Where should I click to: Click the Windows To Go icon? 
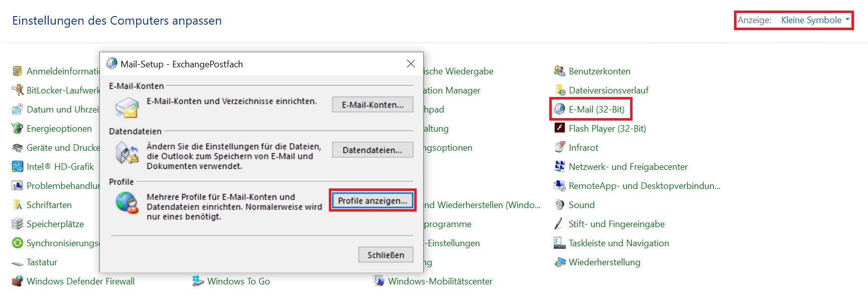coord(198,281)
